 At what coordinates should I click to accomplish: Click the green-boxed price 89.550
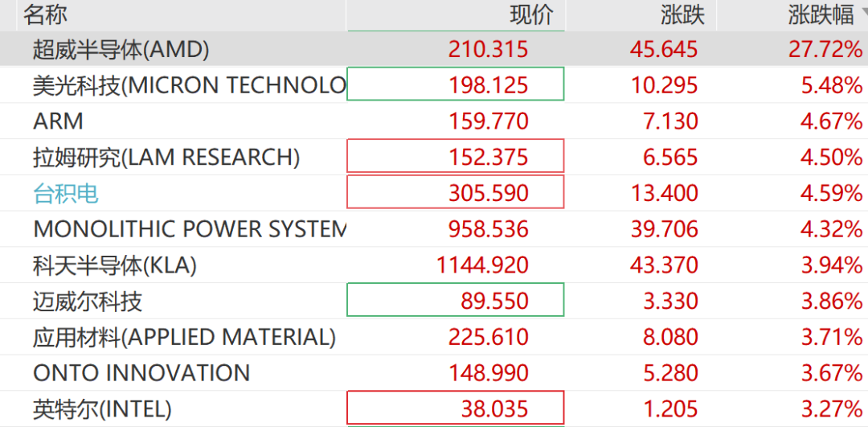pyautogui.click(x=494, y=301)
